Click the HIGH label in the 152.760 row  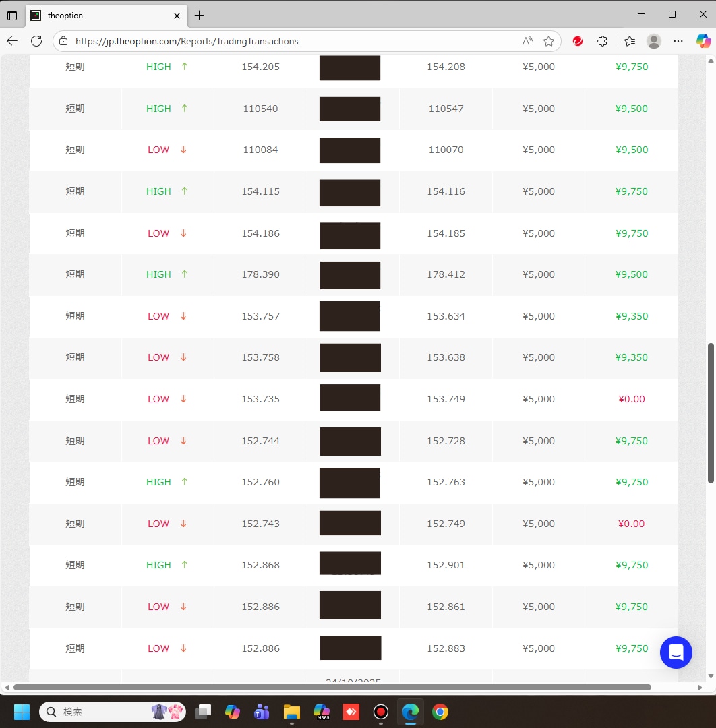click(158, 482)
